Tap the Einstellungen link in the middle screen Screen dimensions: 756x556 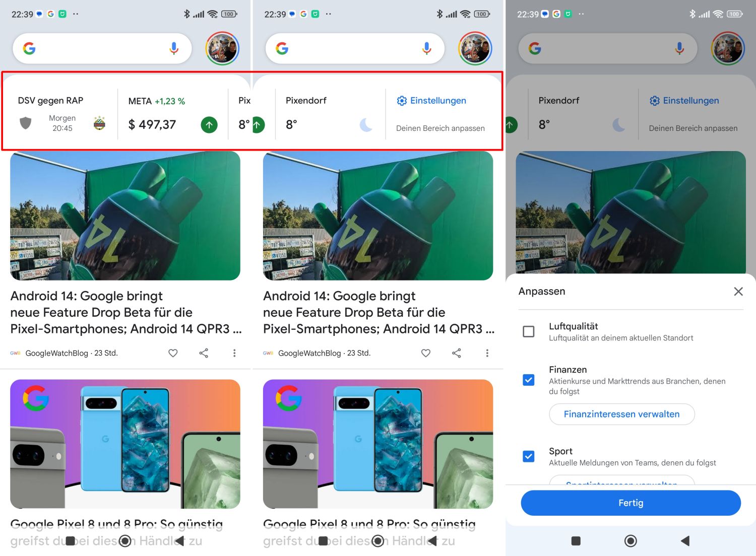(x=432, y=101)
